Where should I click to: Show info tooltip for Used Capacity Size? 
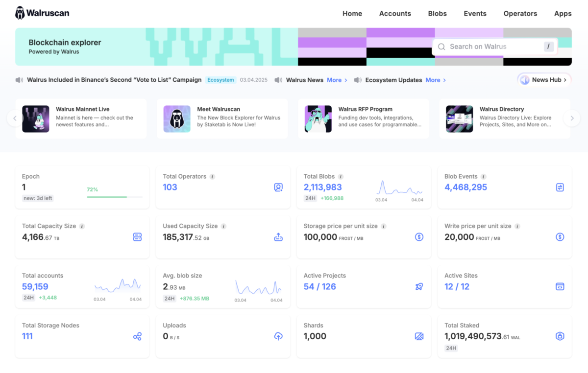[x=223, y=226]
